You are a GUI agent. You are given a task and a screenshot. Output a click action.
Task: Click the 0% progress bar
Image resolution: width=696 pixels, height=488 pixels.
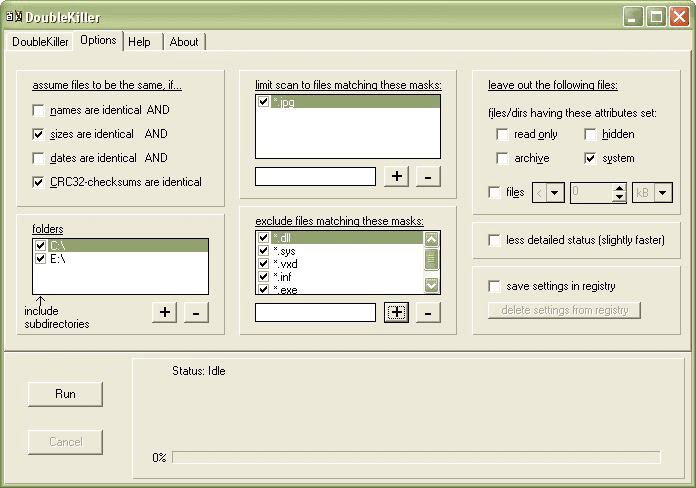pos(416,457)
